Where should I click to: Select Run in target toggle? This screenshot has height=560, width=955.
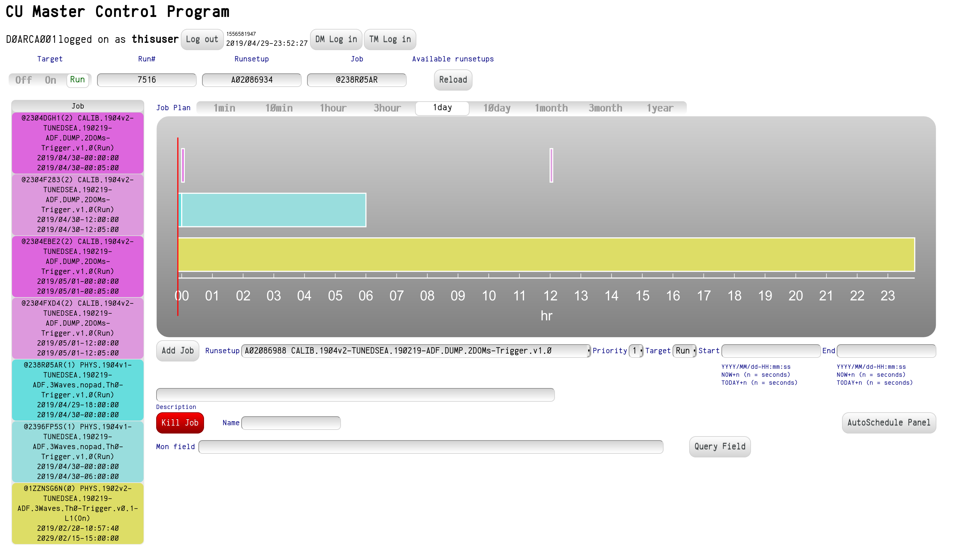[x=77, y=80]
